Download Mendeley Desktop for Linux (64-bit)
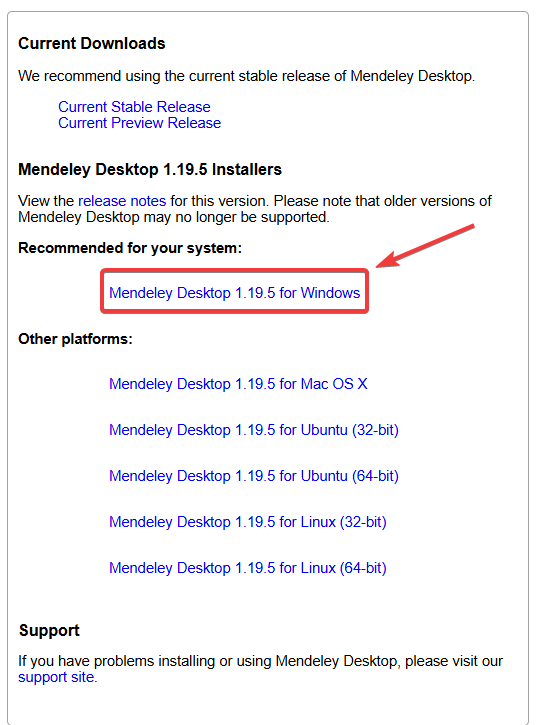Viewport: 540px width, 725px height. [248, 568]
